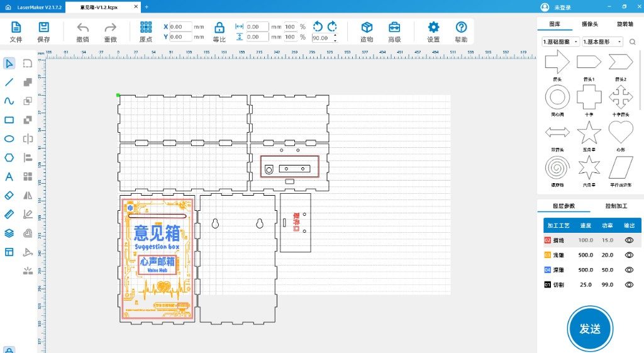Add a new tab with plus button
This screenshot has width=644, height=353.
[x=147, y=7]
